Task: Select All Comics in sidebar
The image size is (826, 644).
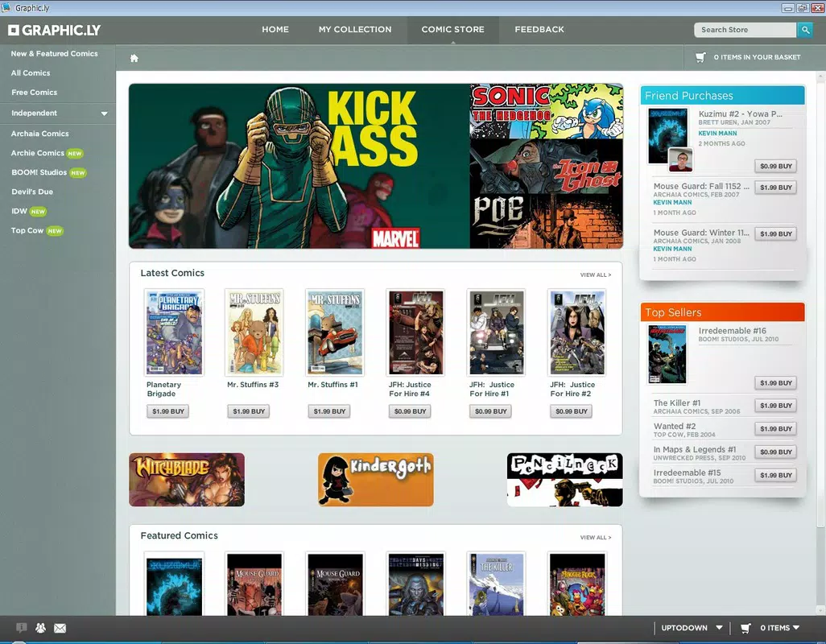Action: click(x=31, y=73)
